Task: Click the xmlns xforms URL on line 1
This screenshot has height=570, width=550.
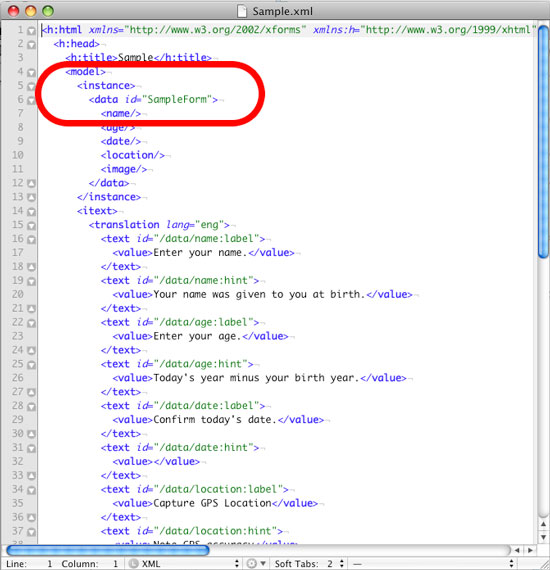Action: coord(215,30)
